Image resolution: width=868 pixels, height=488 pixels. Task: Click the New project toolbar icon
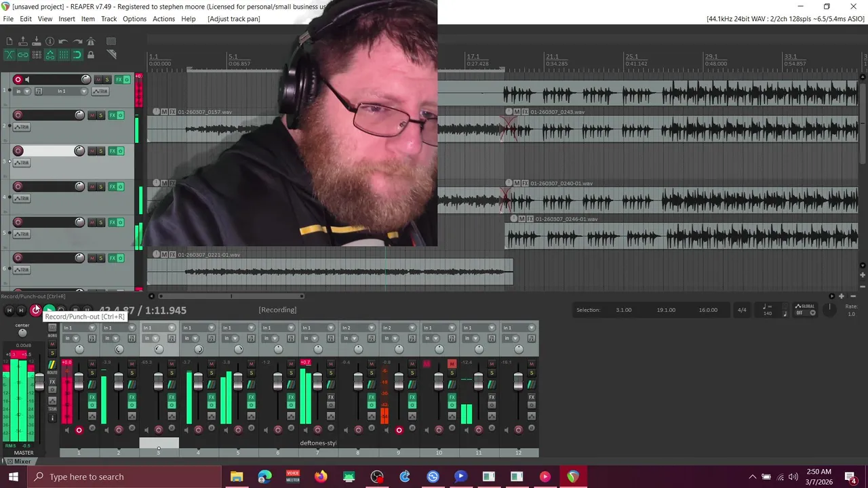pyautogui.click(x=9, y=41)
